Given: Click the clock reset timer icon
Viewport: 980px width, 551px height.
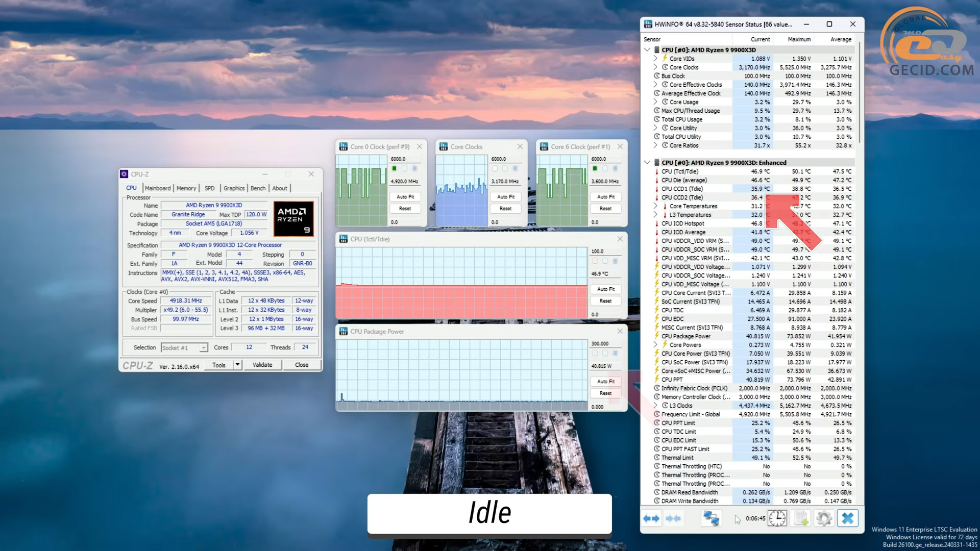Looking at the screenshot, I should tap(777, 518).
